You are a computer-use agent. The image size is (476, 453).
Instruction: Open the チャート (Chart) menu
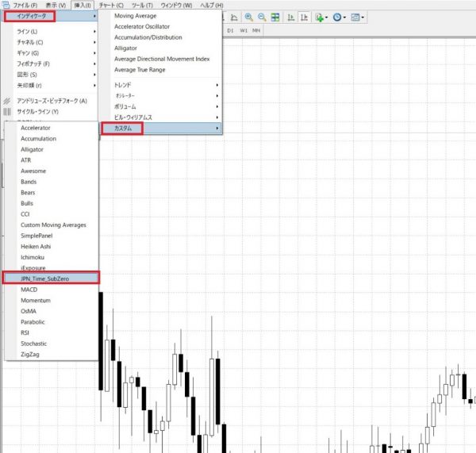tap(111, 5)
